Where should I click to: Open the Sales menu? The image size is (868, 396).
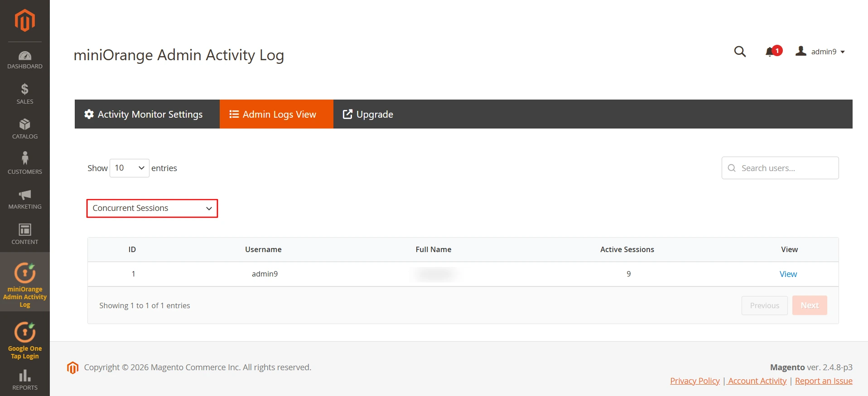[x=25, y=94]
